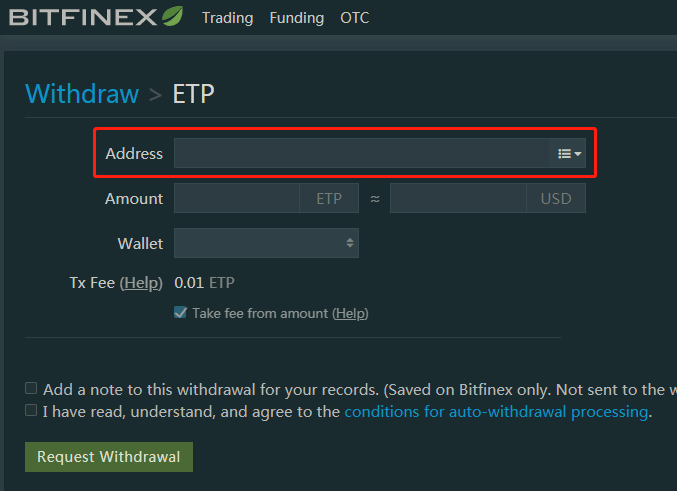
Task: Go back to the Withdraw page
Action: (82, 94)
